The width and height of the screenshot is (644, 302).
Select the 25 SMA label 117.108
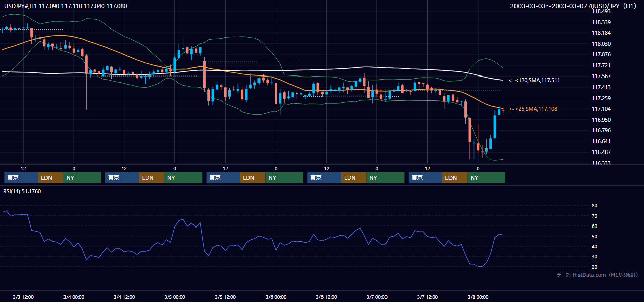pyautogui.click(x=533, y=109)
